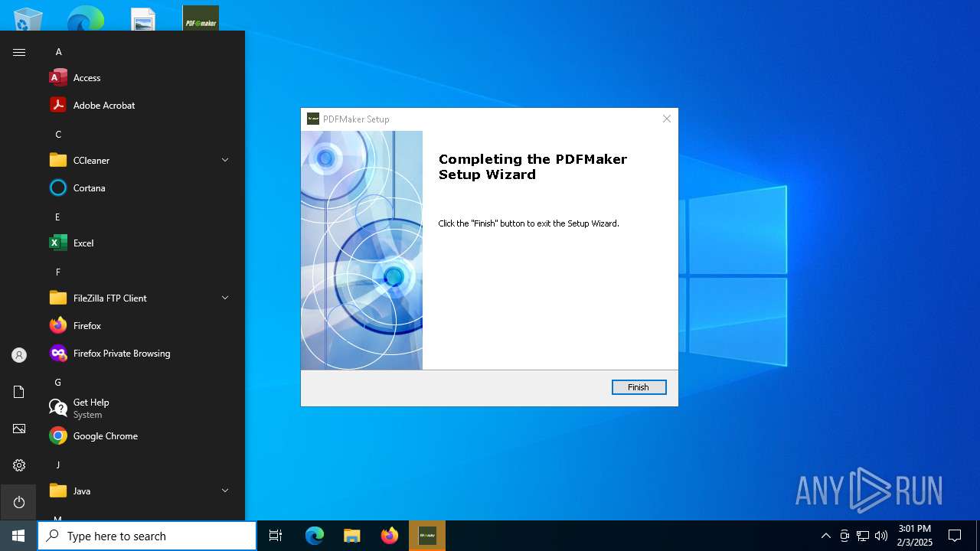980x551 pixels.
Task: Launch Excel from the Start menu
Action: [x=141, y=243]
